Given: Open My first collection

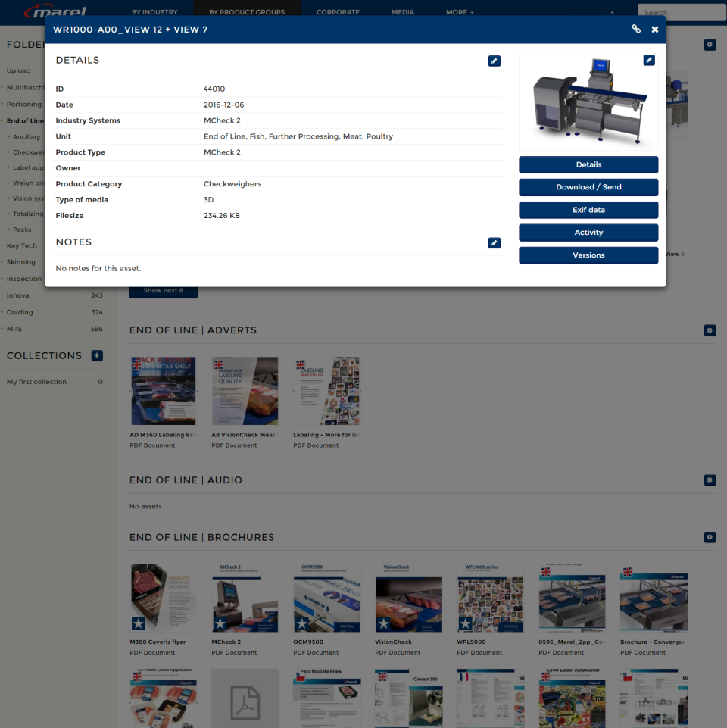Looking at the screenshot, I should (36, 382).
